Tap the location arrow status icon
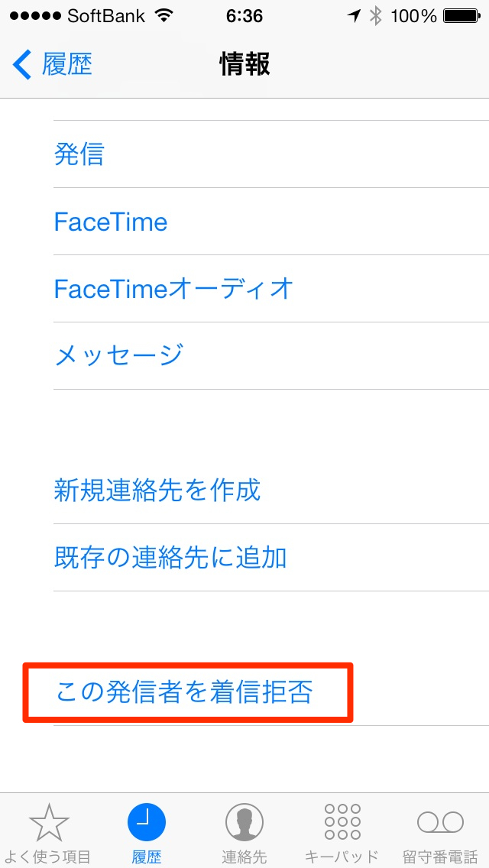This screenshot has height=868, width=489. pyautogui.click(x=354, y=16)
